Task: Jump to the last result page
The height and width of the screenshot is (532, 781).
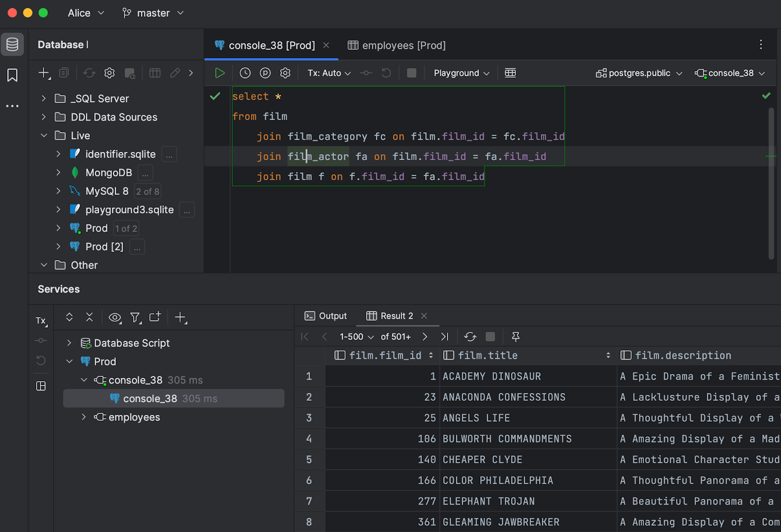Action: (444, 336)
